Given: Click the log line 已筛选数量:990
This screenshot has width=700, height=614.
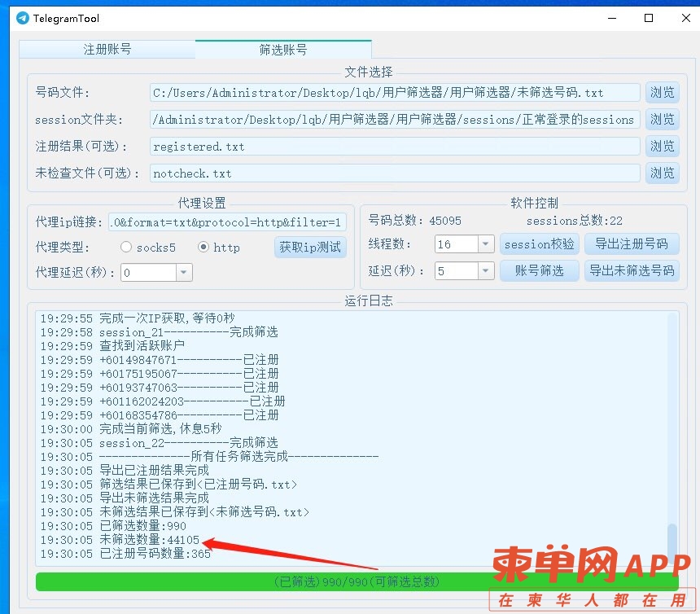Looking at the screenshot, I should (x=113, y=526).
